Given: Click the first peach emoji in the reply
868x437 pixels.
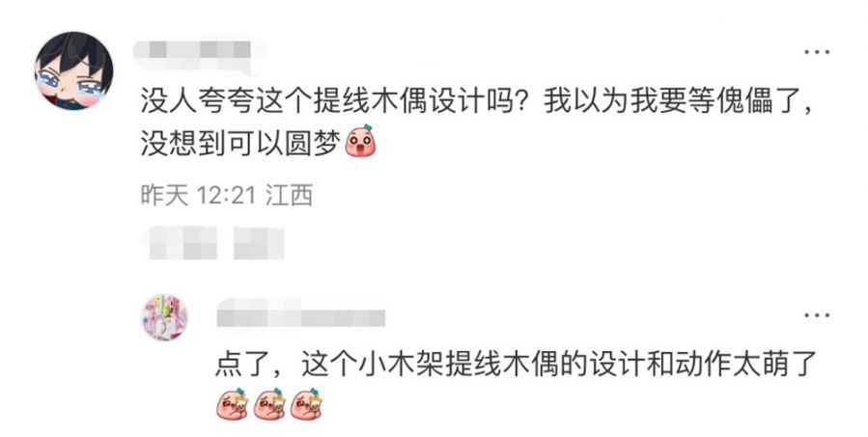Looking at the screenshot, I should pos(232,404).
